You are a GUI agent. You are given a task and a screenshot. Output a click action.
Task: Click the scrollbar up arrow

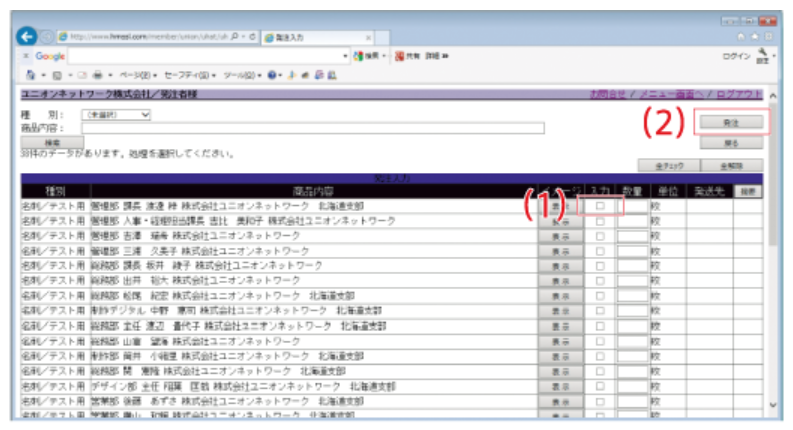(772, 96)
